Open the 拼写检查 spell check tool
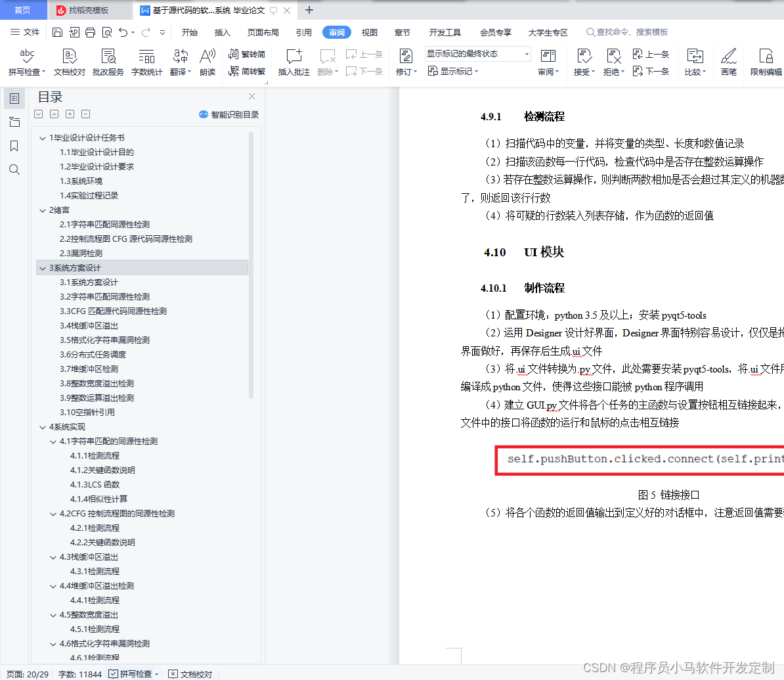 pos(26,62)
